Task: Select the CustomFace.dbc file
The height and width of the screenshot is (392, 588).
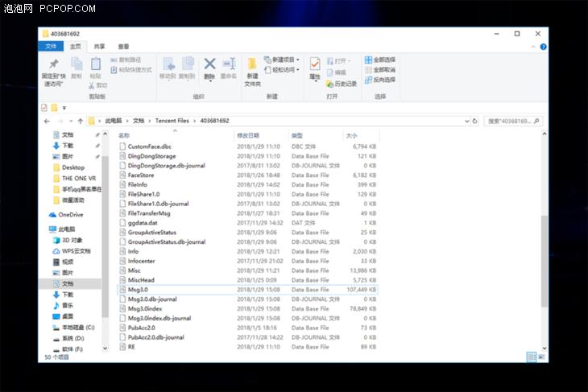Action: pos(247,146)
